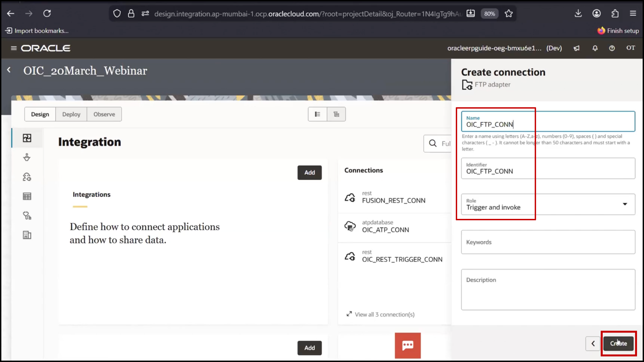
Task: Open the Oracle navigation hamburger menu
Action: [14, 48]
